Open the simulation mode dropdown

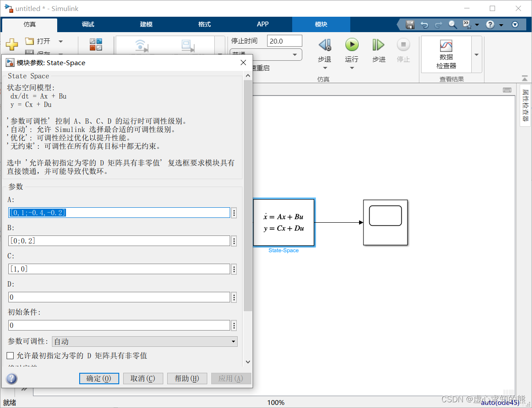tap(266, 55)
